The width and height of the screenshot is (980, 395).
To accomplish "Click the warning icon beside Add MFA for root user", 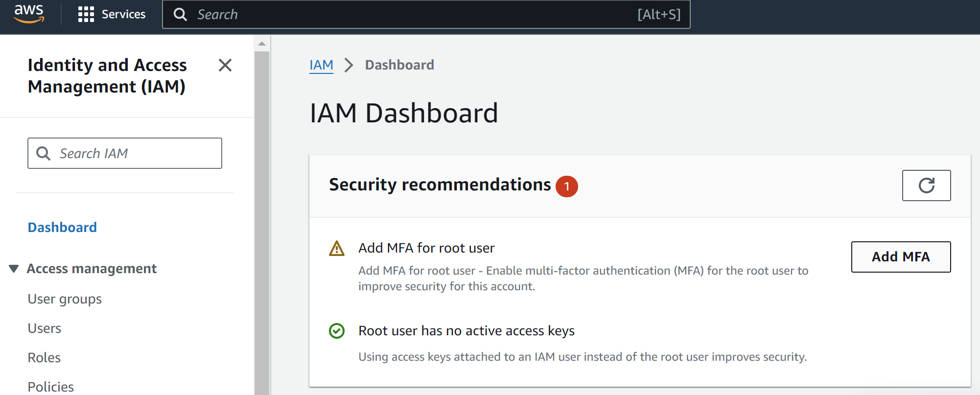I will tap(337, 249).
